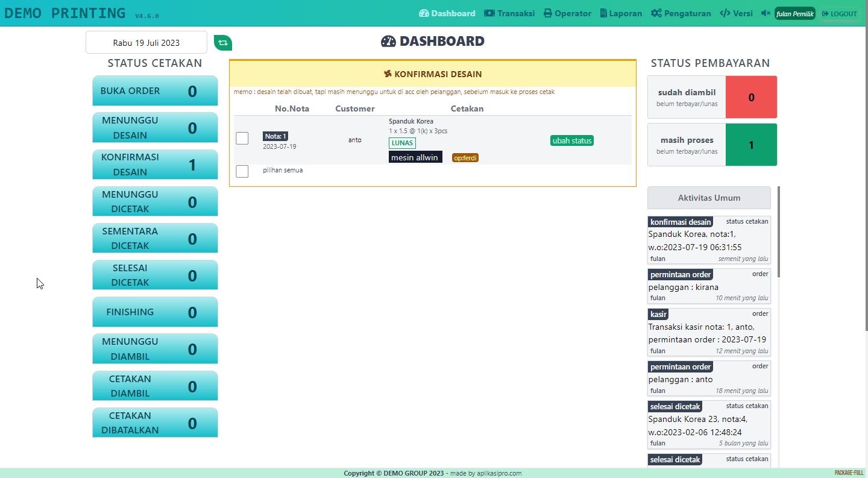The image size is (868, 478).
Task: Click the red sudah diambil count box
Action: pos(751,97)
